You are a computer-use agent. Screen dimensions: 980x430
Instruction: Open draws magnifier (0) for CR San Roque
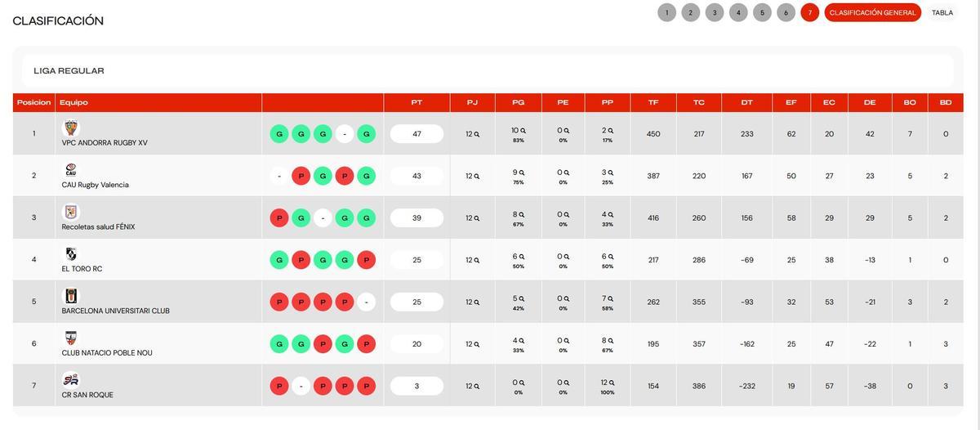click(x=566, y=383)
